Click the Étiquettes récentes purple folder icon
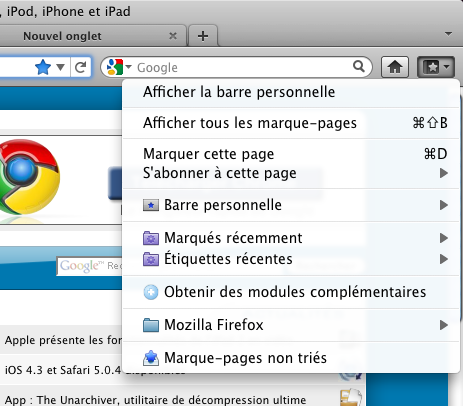 (x=151, y=259)
